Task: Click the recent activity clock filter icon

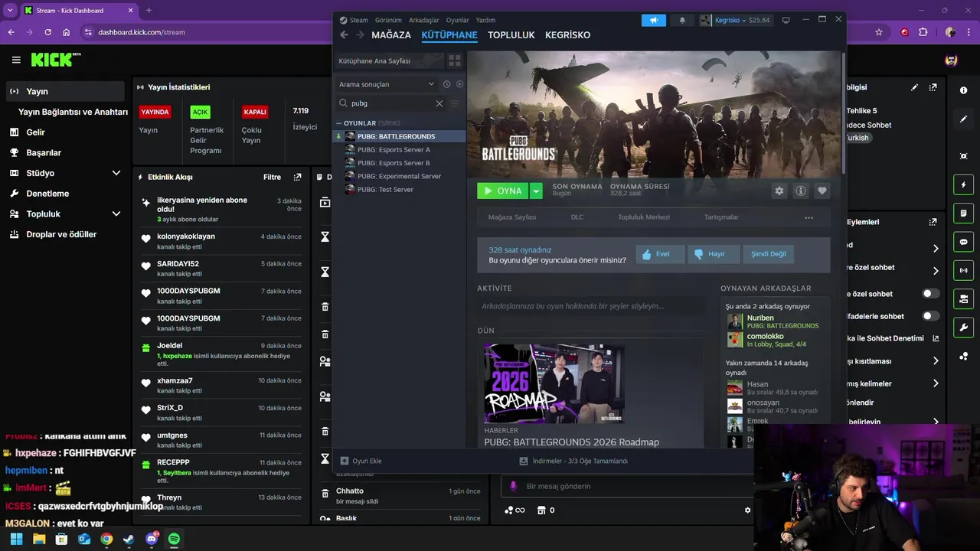Action: click(446, 84)
